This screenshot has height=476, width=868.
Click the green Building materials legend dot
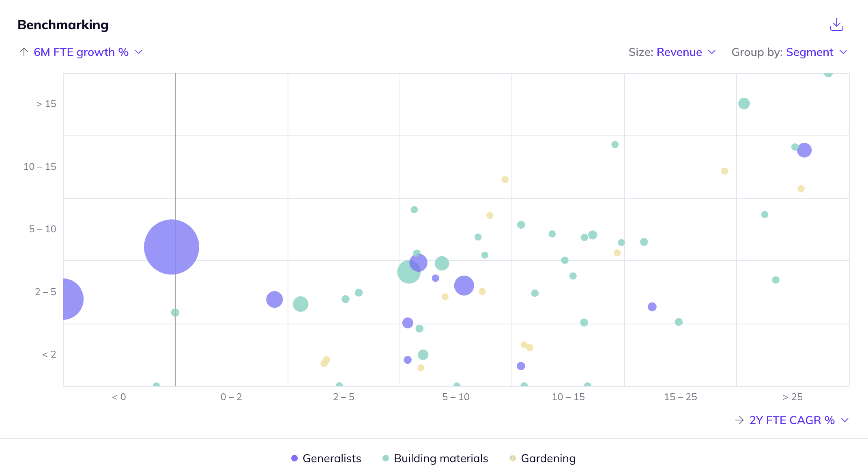click(386, 458)
